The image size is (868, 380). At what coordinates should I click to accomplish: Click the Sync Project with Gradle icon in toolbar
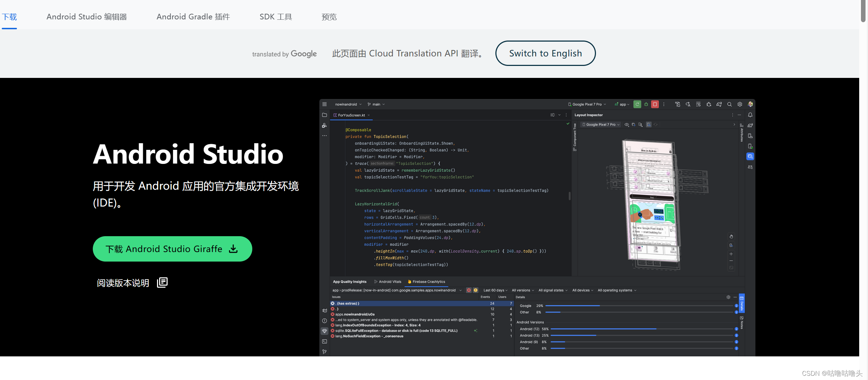tap(719, 104)
